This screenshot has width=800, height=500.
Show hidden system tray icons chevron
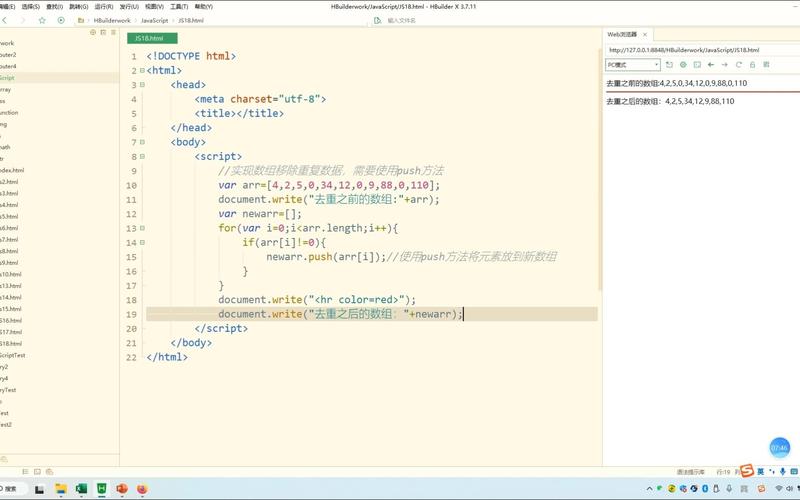click(649, 489)
